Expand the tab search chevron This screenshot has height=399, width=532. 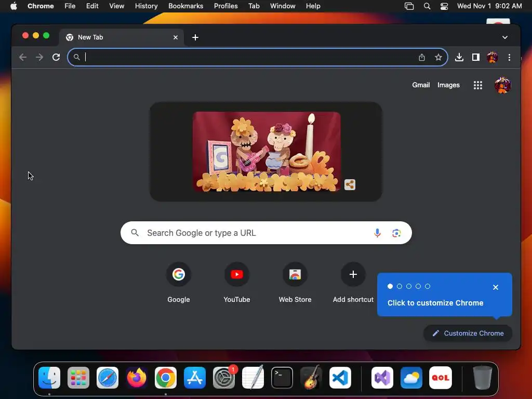(x=505, y=37)
